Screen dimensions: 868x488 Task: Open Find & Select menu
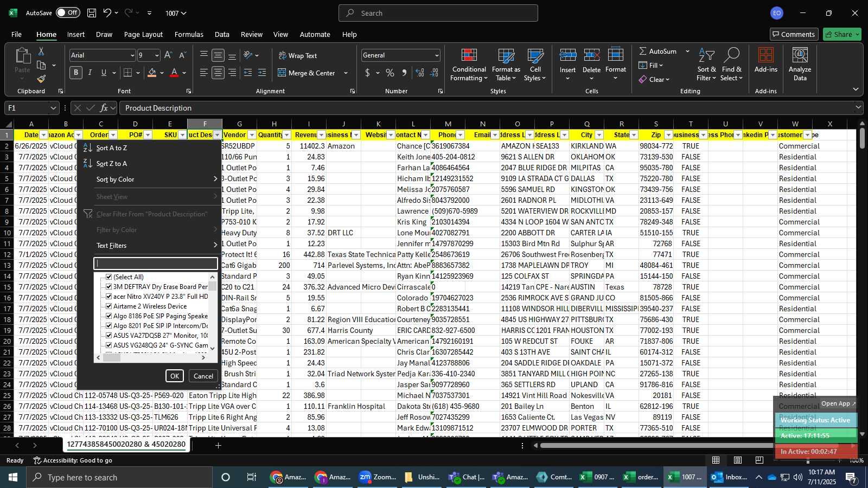click(x=731, y=65)
